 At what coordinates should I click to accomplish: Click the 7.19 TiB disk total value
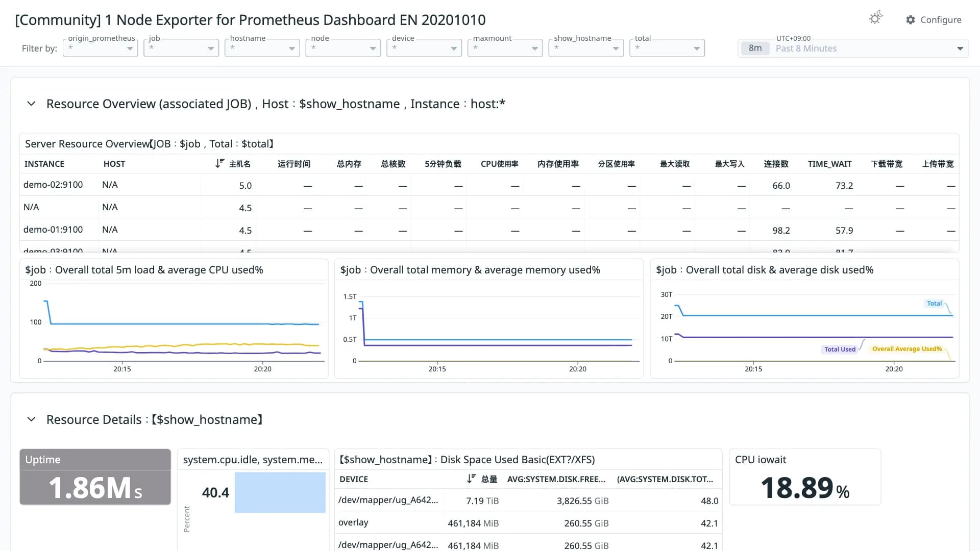(482, 501)
